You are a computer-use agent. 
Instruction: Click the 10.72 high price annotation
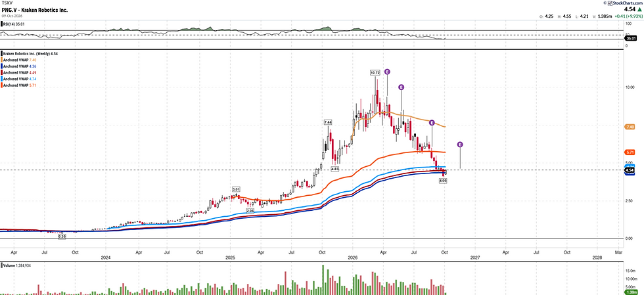pyautogui.click(x=375, y=72)
